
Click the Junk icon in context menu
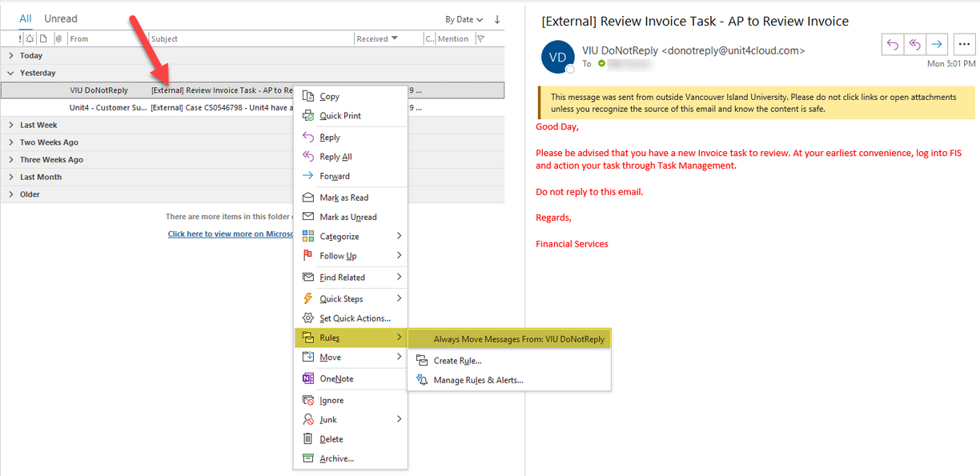[308, 418]
